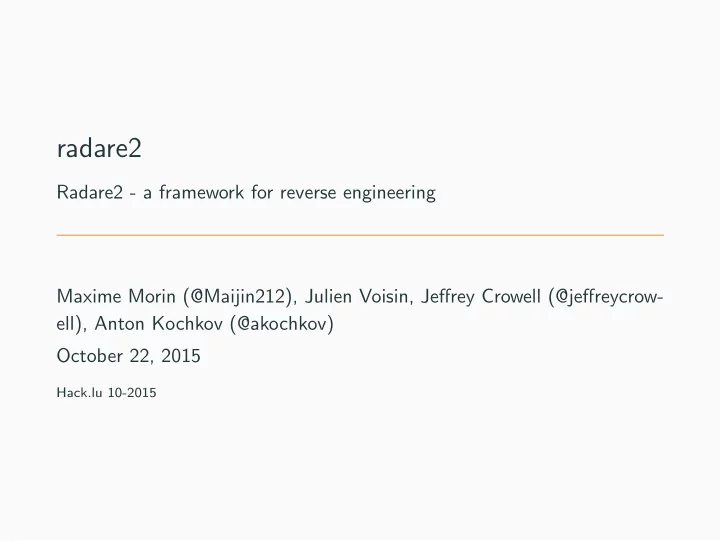
Task: Open the @Maijin212 handle
Action: pyautogui.click(x=237, y=297)
